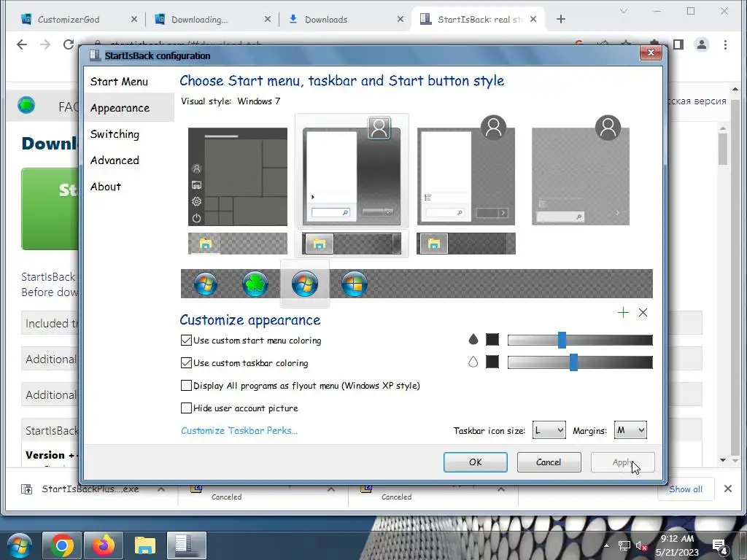The height and width of the screenshot is (560, 747).
Task: Click the web page vertical scrollbar
Action: (x=735, y=275)
